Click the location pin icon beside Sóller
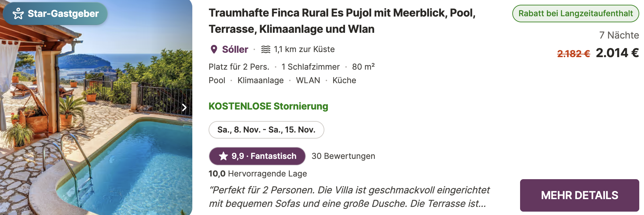Image resolution: width=644 pixels, height=215 pixels. [214, 49]
